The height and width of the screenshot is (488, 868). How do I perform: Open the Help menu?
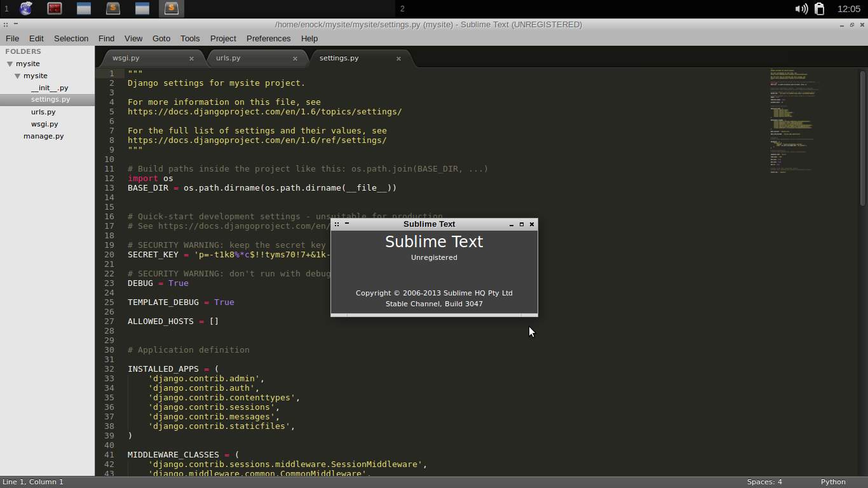click(x=309, y=38)
